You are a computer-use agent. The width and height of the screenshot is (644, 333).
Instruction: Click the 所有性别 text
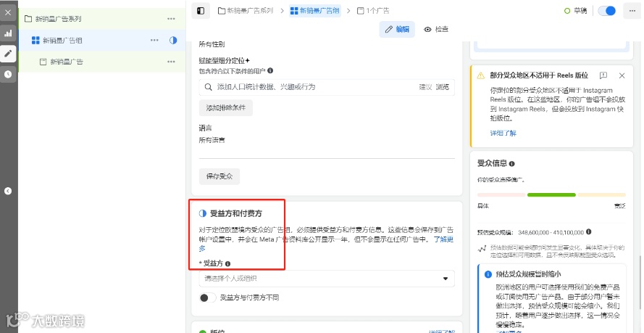212,44
